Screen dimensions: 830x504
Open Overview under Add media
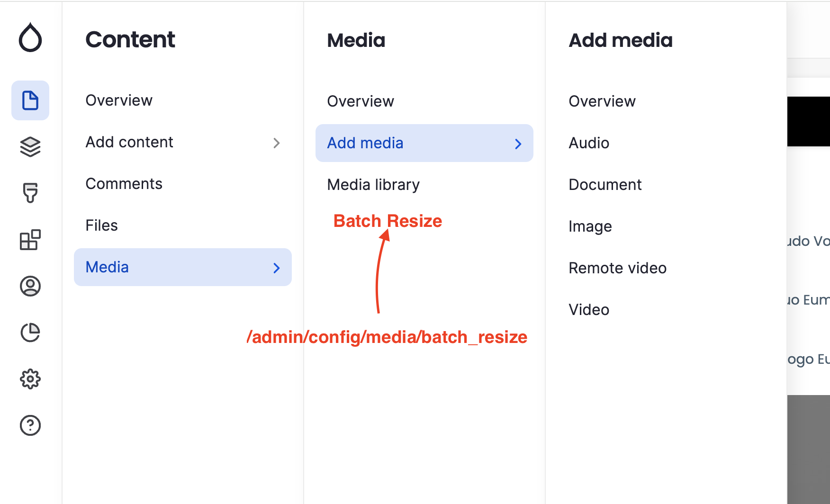pos(602,101)
